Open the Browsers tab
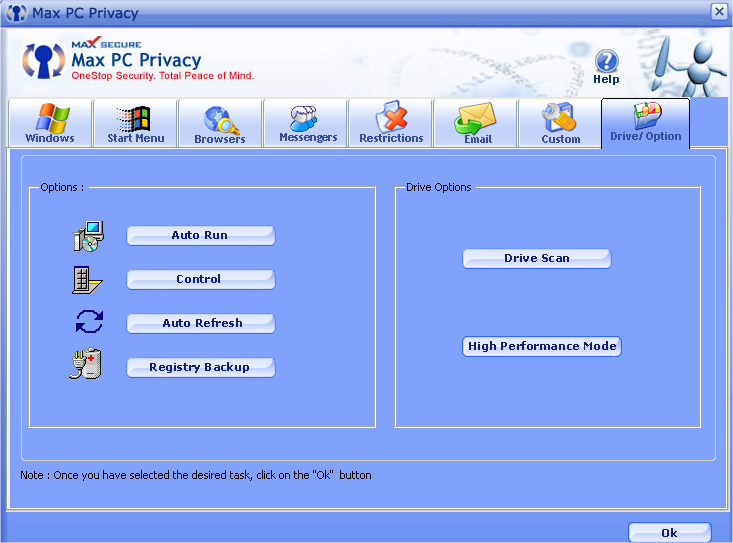The height and width of the screenshot is (543, 733). [x=220, y=123]
